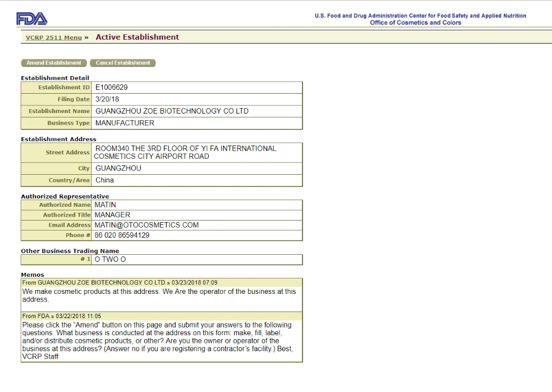Select the Establishment ID value E1006629
The width and height of the screenshot is (552, 392).
tap(112, 87)
